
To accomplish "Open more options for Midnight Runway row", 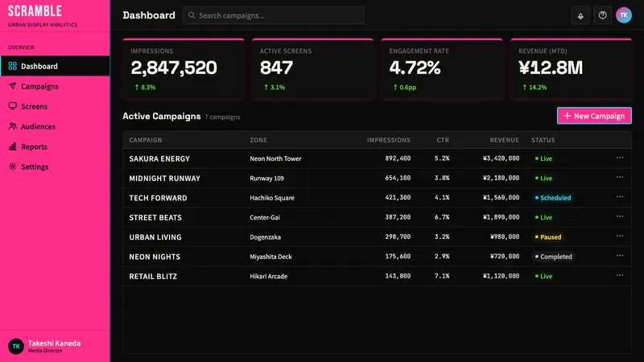I will coord(619,177).
